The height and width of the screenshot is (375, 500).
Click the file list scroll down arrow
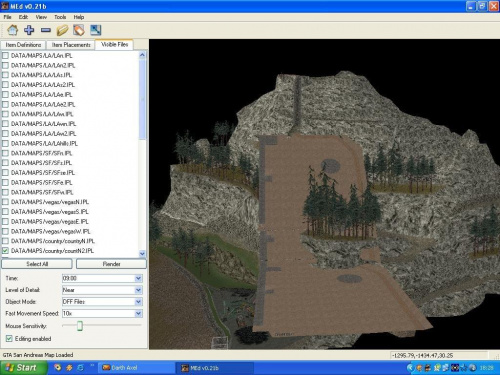(x=142, y=254)
